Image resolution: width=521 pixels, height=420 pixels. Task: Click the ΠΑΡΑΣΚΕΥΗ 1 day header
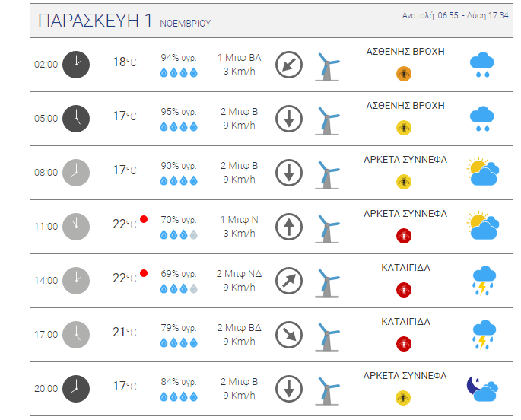pyautogui.click(x=95, y=21)
